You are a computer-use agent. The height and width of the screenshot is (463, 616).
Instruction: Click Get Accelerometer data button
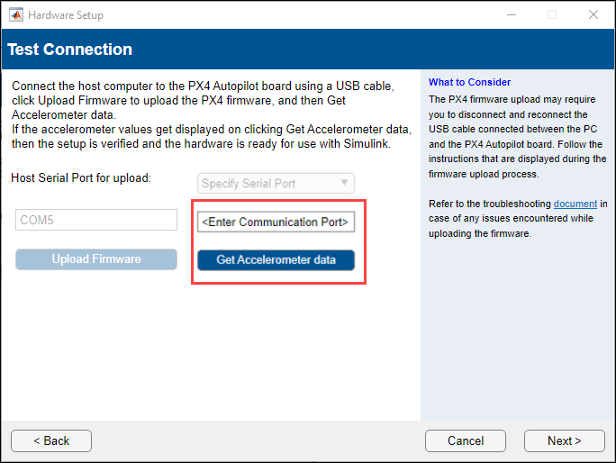click(x=275, y=260)
